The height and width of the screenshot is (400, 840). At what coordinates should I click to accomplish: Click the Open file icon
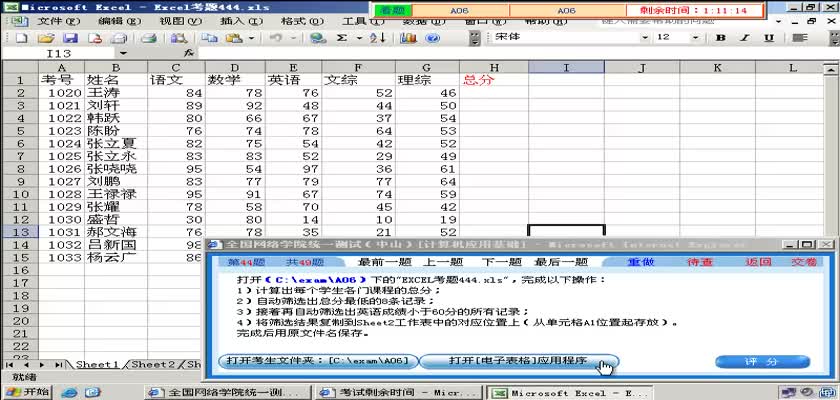tap(46, 38)
